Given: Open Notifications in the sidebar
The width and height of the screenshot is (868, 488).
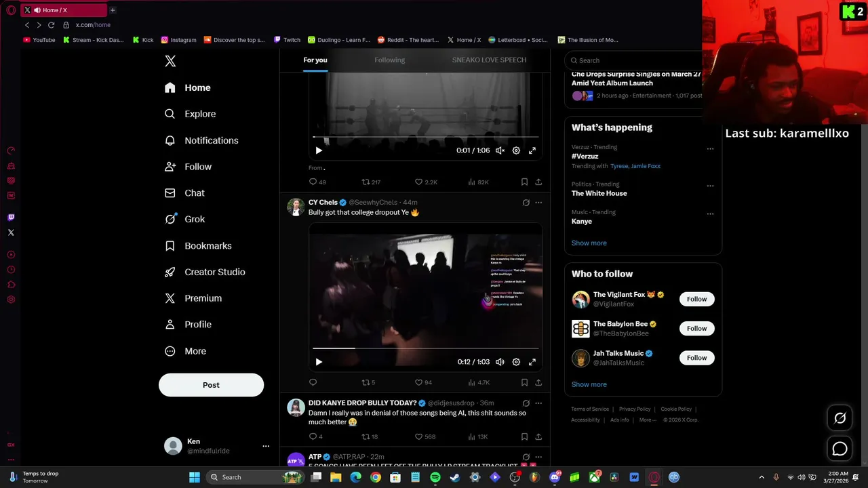Looking at the screenshot, I should [201, 140].
